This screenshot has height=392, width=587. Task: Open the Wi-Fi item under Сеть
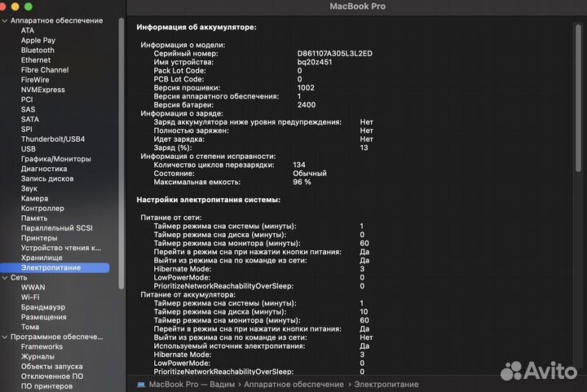(x=30, y=297)
